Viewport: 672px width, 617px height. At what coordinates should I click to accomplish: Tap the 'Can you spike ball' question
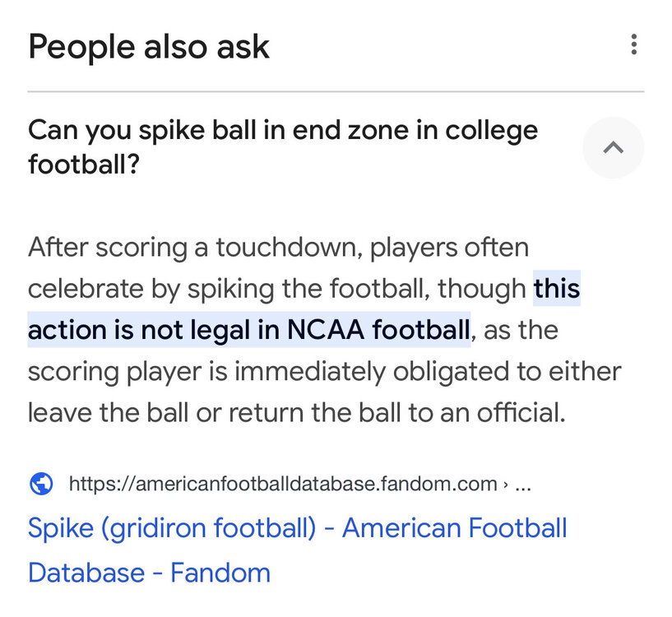pyautogui.click(x=282, y=131)
